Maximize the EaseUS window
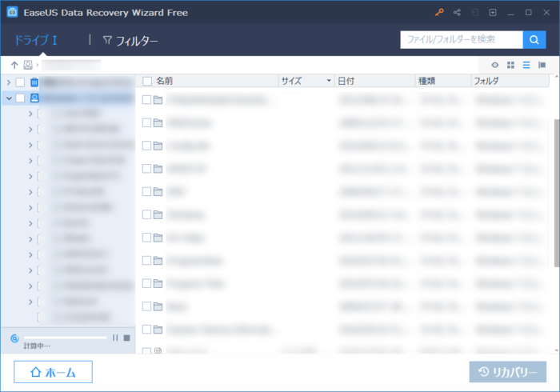The image size is (560, 392). click(x=529, y=13)
